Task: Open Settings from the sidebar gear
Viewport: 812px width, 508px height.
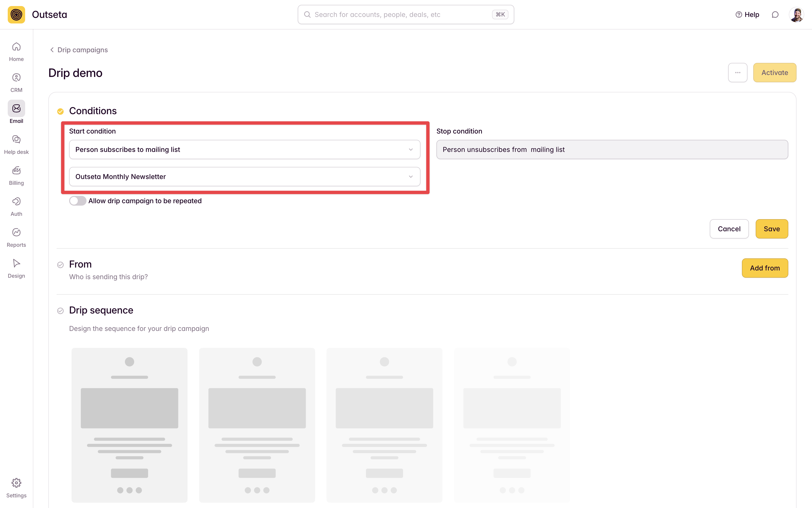Action: coord(16,488)
